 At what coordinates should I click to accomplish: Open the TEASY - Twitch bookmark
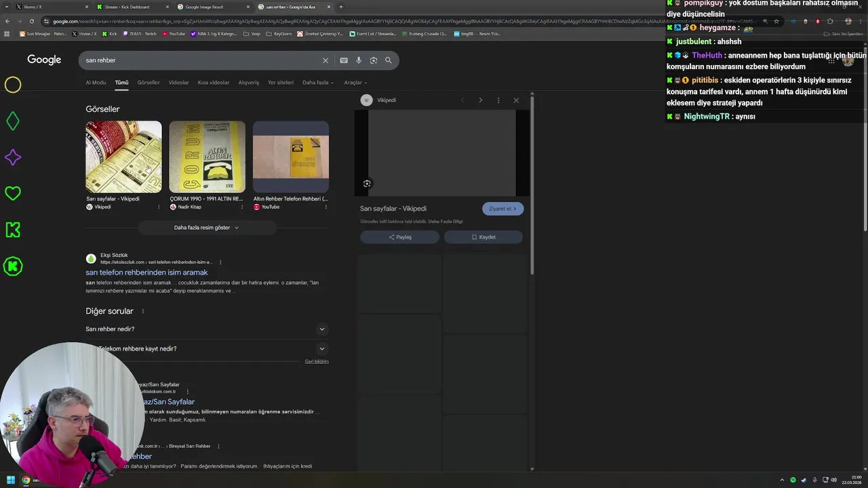(140, 33)
